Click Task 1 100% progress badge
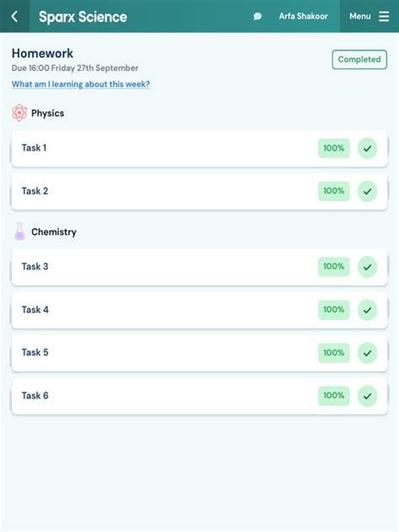Image resolution: width=399 pixels, height=532 pixels. (x=334, y=148)
